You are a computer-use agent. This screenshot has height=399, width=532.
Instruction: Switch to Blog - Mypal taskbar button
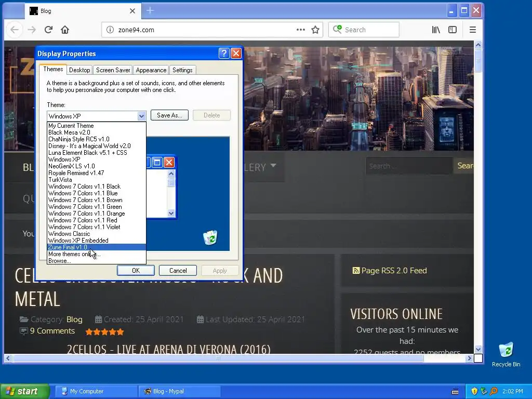tap(180, 391)
